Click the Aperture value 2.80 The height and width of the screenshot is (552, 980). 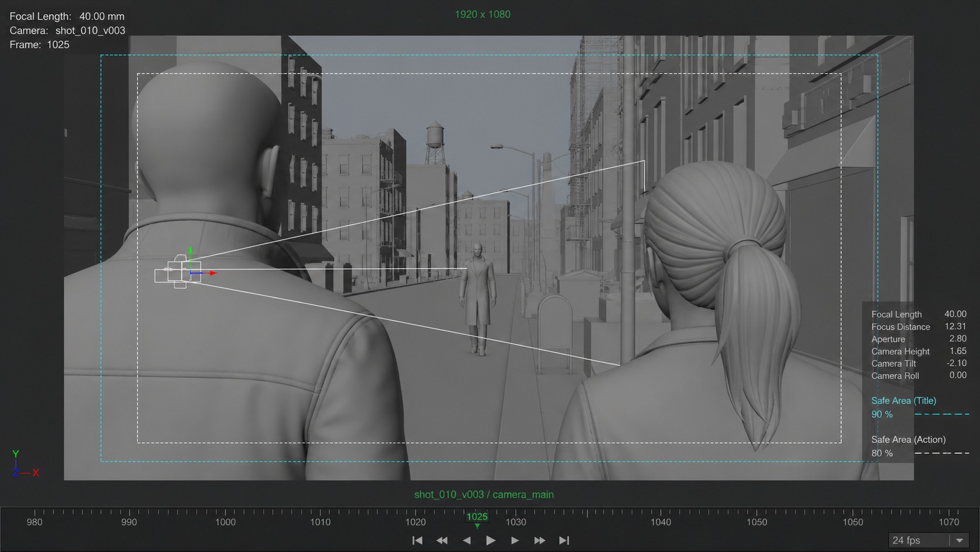(x=958, y=338)
